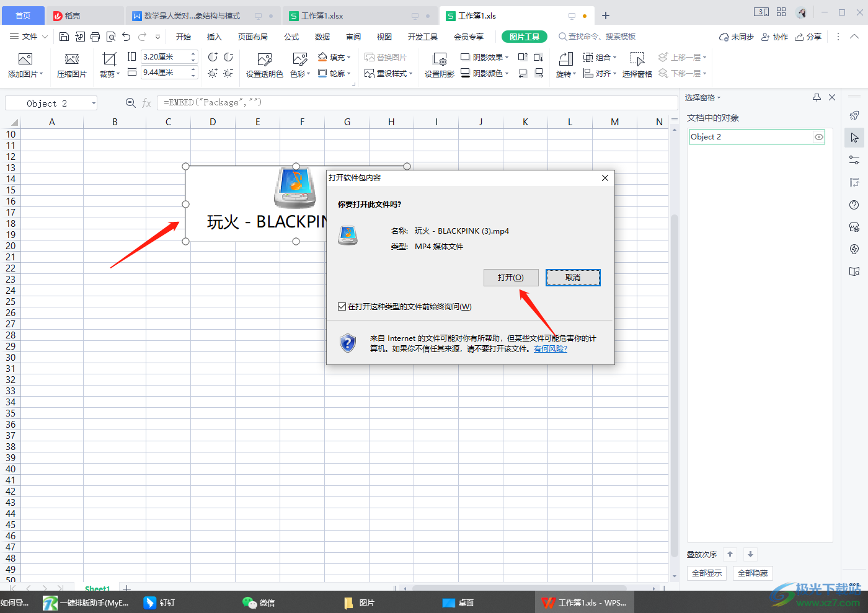Screen dimensions: 868x613
Task: Open the 图片 folder from the taskbar
Action: pyautogui.click(x=360, y=602)
